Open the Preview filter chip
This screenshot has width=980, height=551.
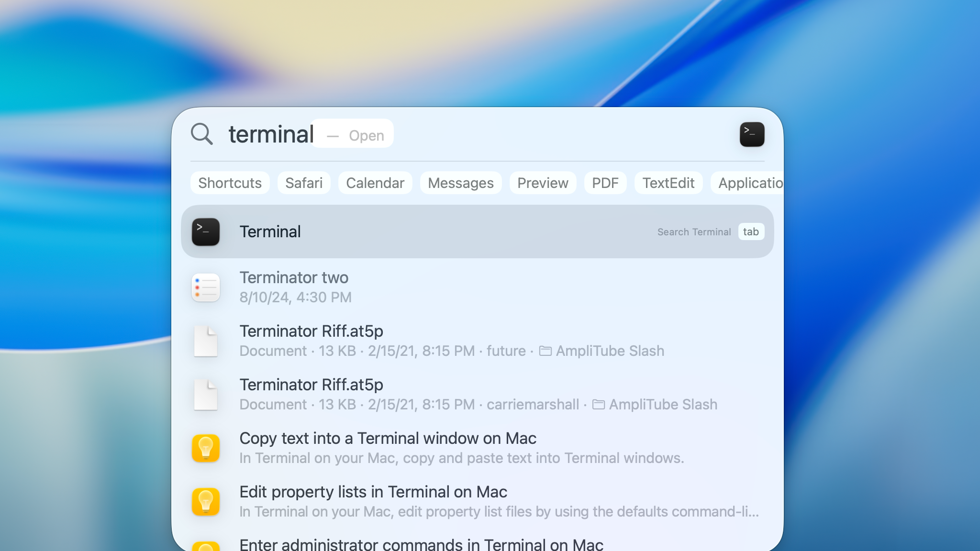click(542, 182)
